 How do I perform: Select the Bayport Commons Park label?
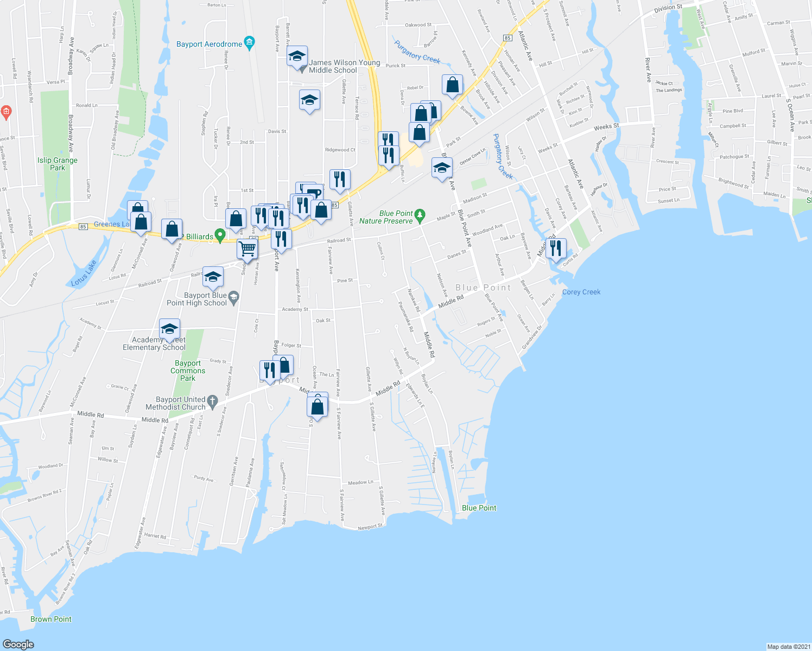point(188,371)
